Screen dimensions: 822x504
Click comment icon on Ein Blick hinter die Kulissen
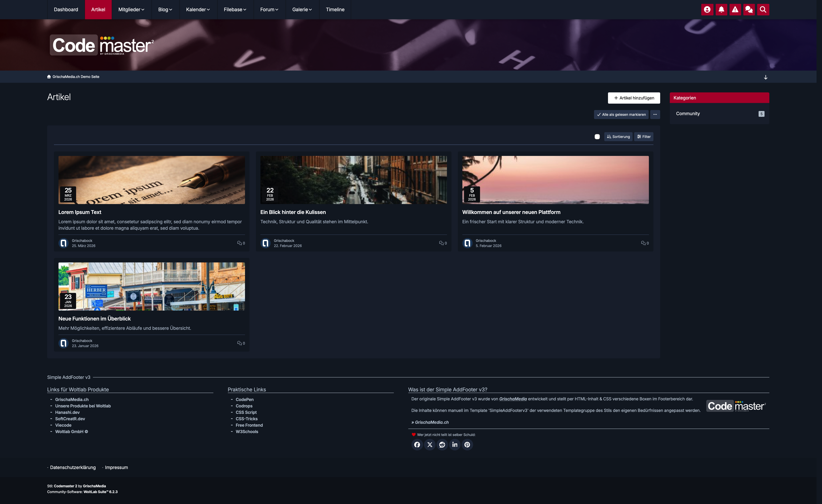pos(441,243)
